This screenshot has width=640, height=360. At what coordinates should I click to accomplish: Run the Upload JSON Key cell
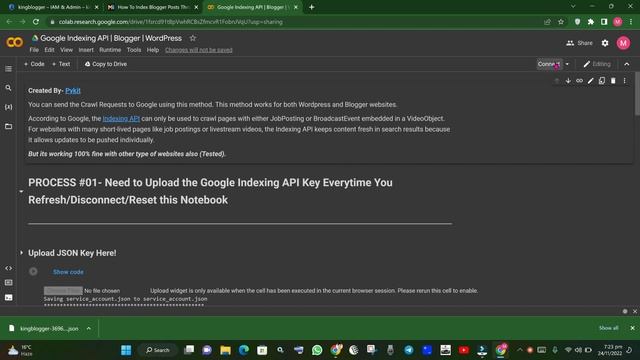(x=33, y=271)
